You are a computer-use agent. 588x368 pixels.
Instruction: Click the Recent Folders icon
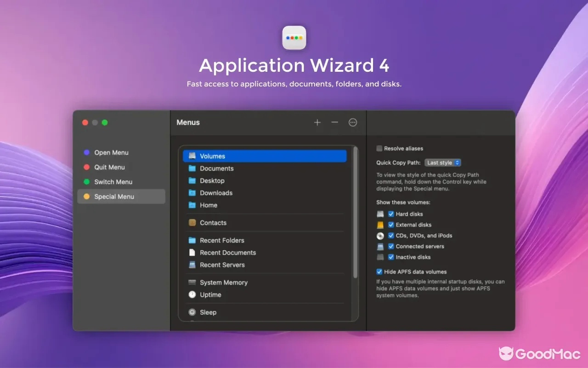click(x=192, y=240)
